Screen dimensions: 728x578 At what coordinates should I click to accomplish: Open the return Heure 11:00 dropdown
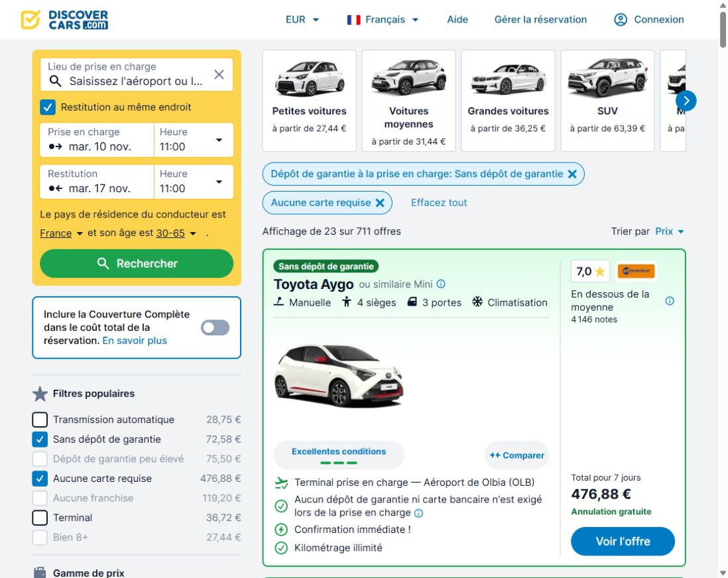[194, 182]
